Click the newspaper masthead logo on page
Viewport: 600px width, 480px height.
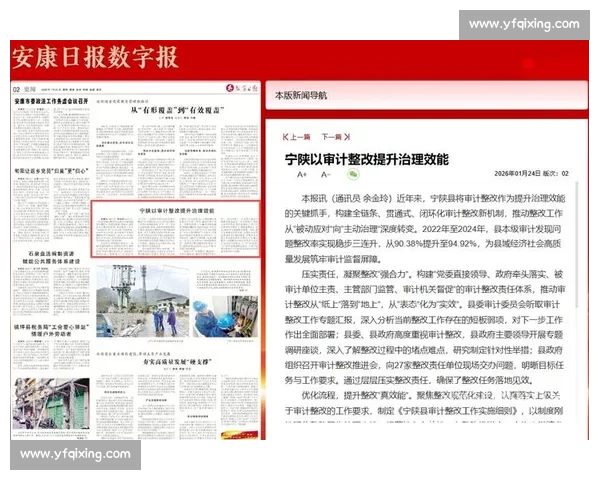coord(242,88)
